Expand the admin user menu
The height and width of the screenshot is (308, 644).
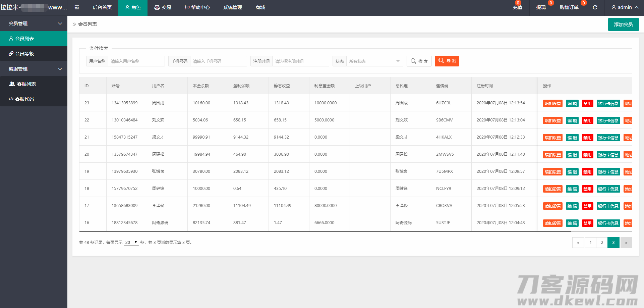click(625, 7)
